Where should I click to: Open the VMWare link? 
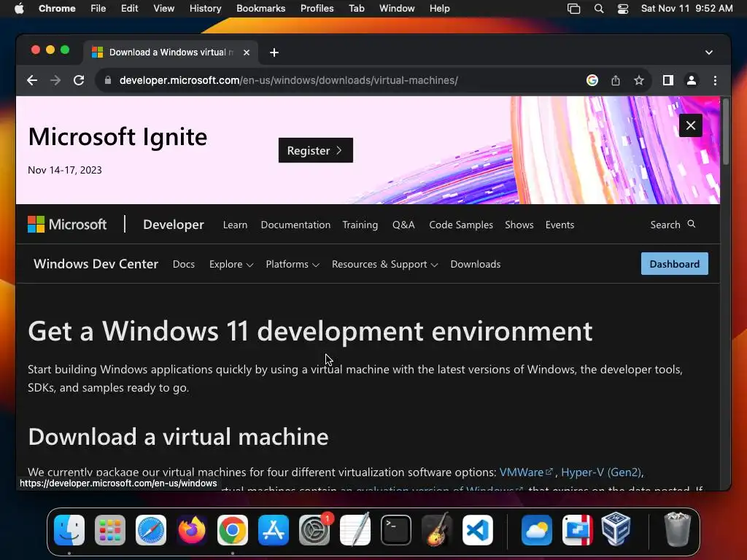click(x=526, y=472)
